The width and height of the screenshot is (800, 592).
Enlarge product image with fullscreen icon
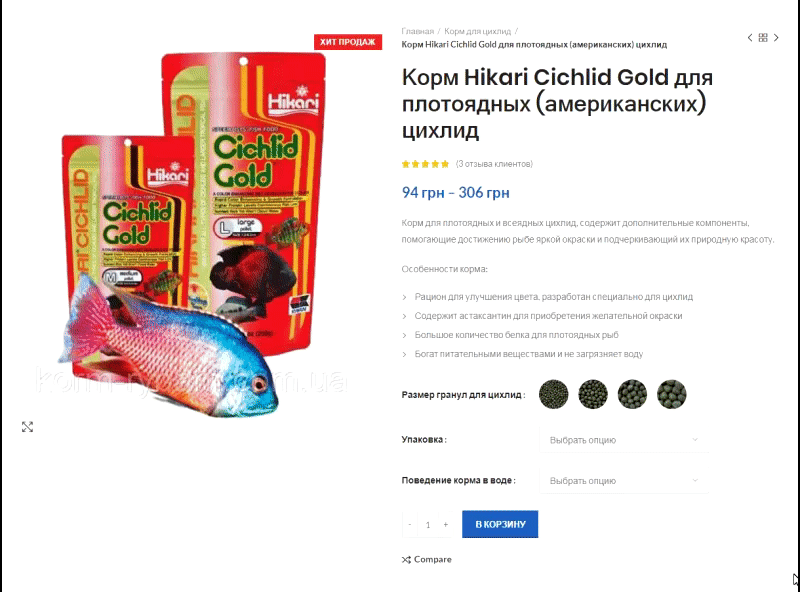click(x=28, y=427)
